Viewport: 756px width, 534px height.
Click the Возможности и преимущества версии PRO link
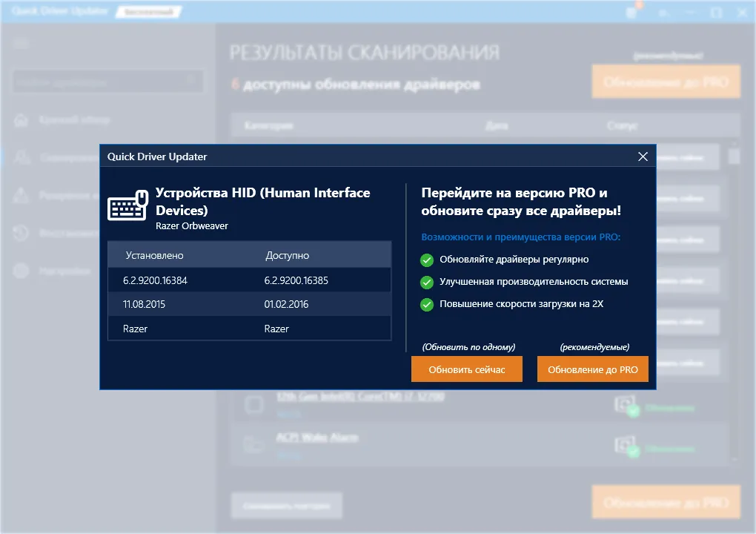pyautogui.click(x=521, y=237)
